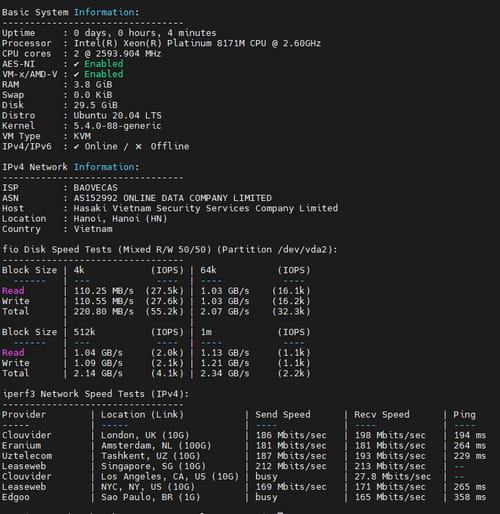500x514 pixels.
Task: Click the 1m total speed 2.34 GB/s
Action: pos(225,373)
